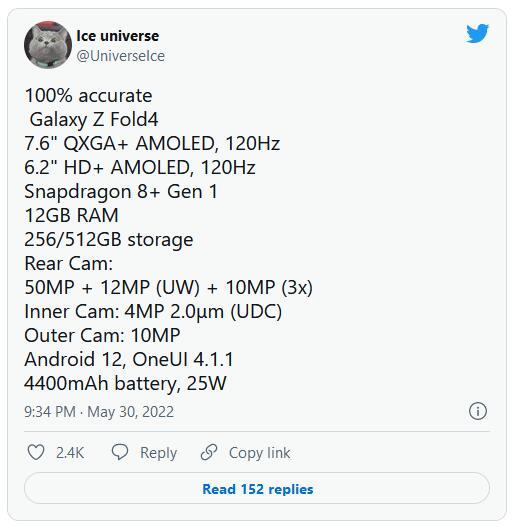Like the tweet with the heart icon
Screen dimensions: 514x528
pos(36,452)
